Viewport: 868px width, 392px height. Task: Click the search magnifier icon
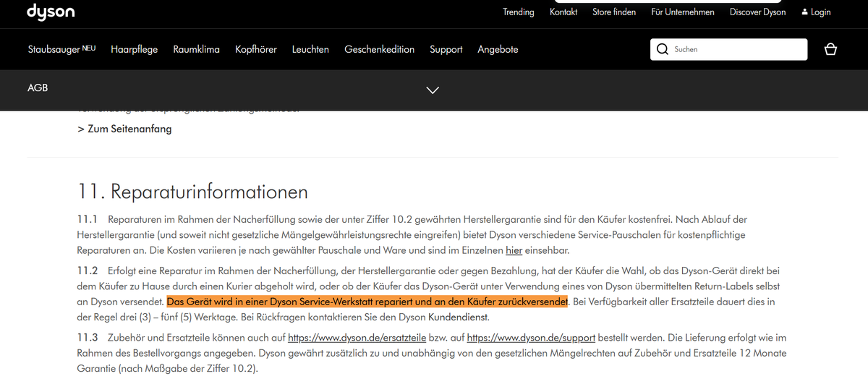click(662, 49)
